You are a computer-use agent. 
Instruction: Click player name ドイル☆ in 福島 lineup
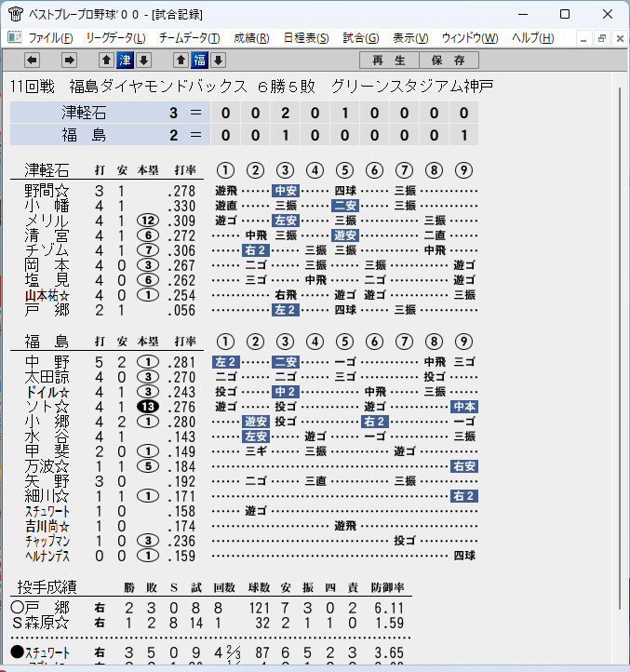(47, 392)
